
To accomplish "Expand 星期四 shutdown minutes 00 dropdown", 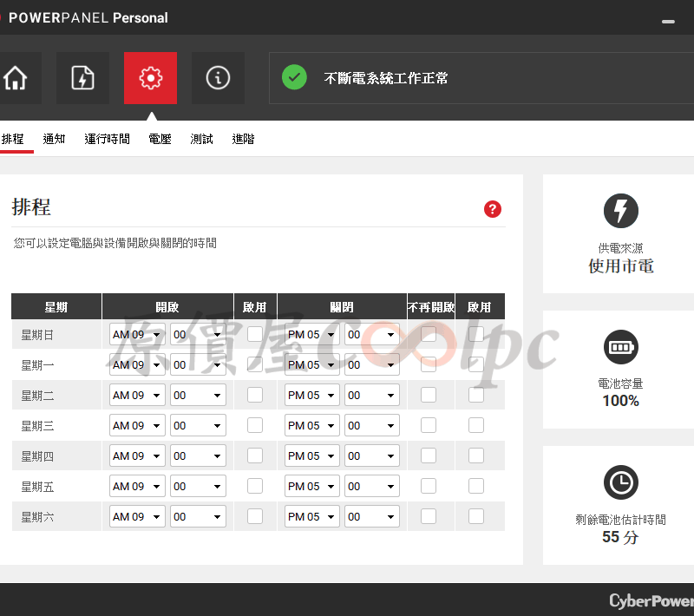I will click(372, 455).
